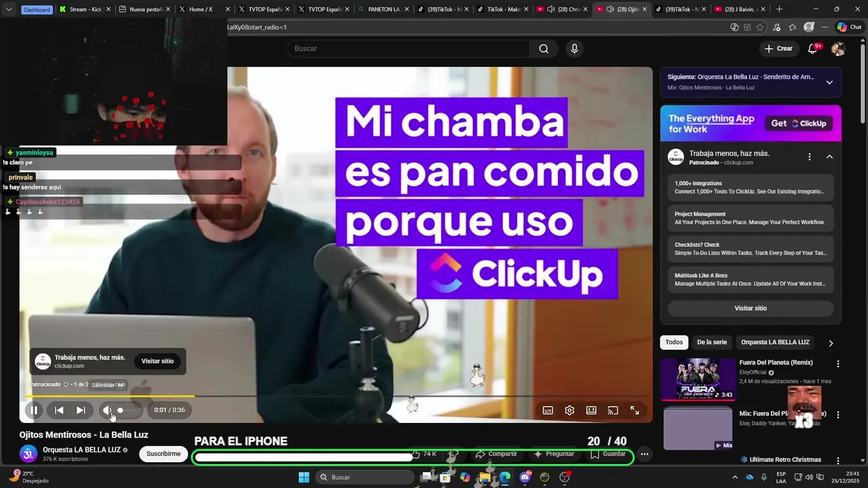Focus the YouTube Buscar search field
868x488 pixels.
[x=409, y=49]
